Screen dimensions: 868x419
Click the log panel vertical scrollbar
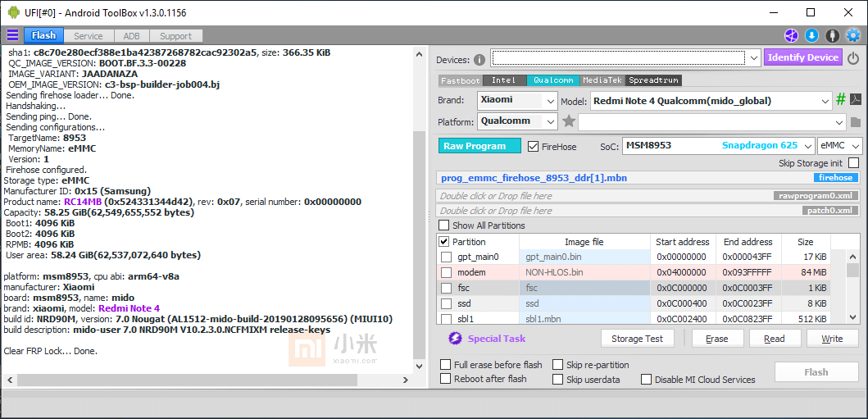click(x=420, y=211)
